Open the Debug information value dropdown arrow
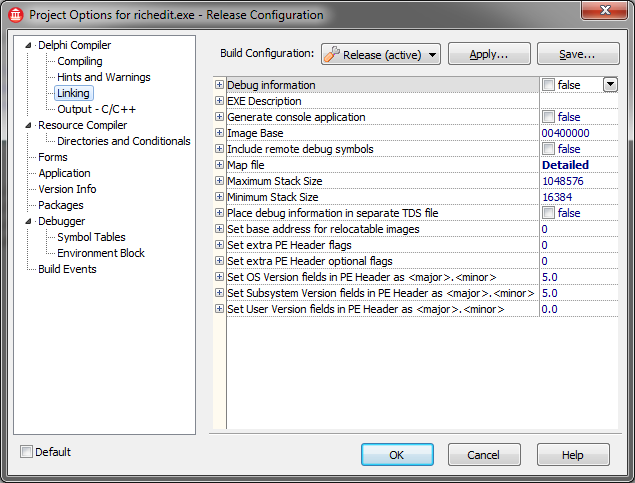The height and width of the screenshot is (483, 635). [610, 85]
